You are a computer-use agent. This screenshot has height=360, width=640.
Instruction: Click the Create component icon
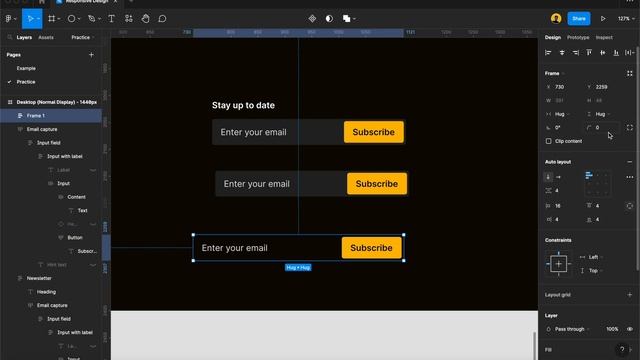coord(312,19)
